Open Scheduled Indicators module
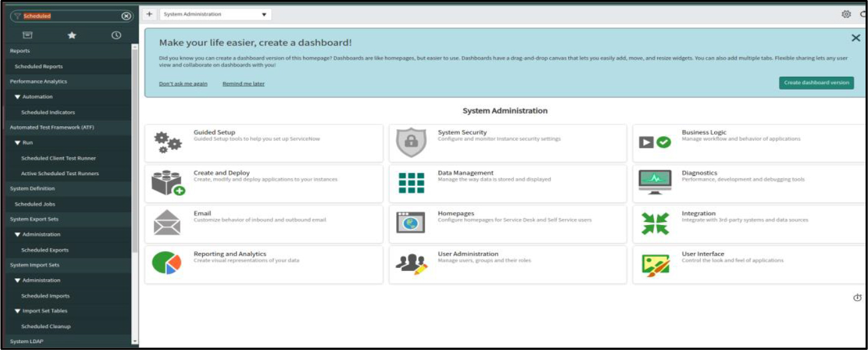The image size is (868, 350). [x=48, y=113]
